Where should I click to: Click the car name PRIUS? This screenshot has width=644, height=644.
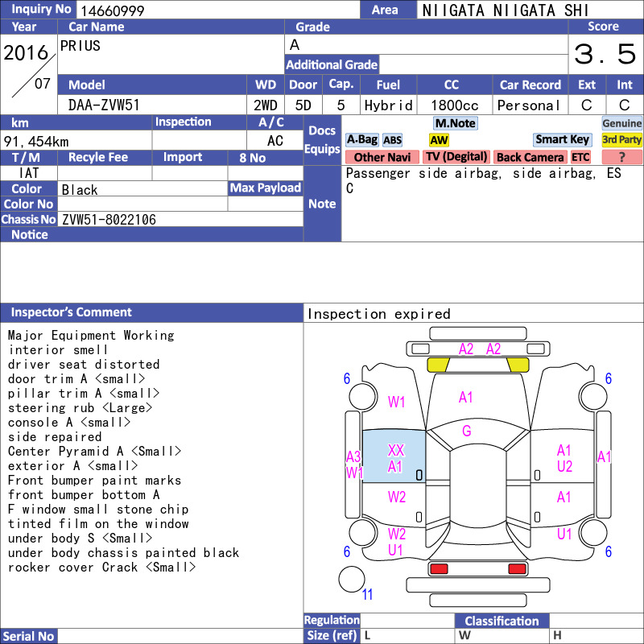click(80, 46)
